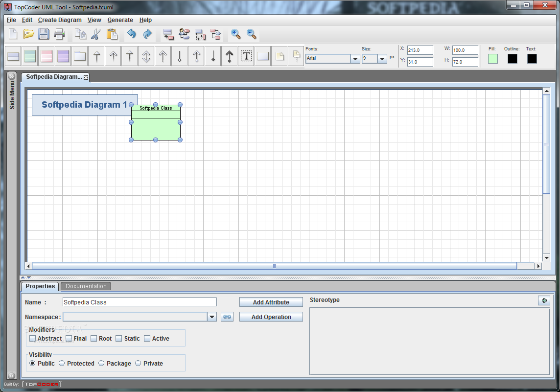Image resolution: width=560 pixels, height=392 pixels.
Task: Create a new use case diagram icon
Action: [x=184, y=34]
